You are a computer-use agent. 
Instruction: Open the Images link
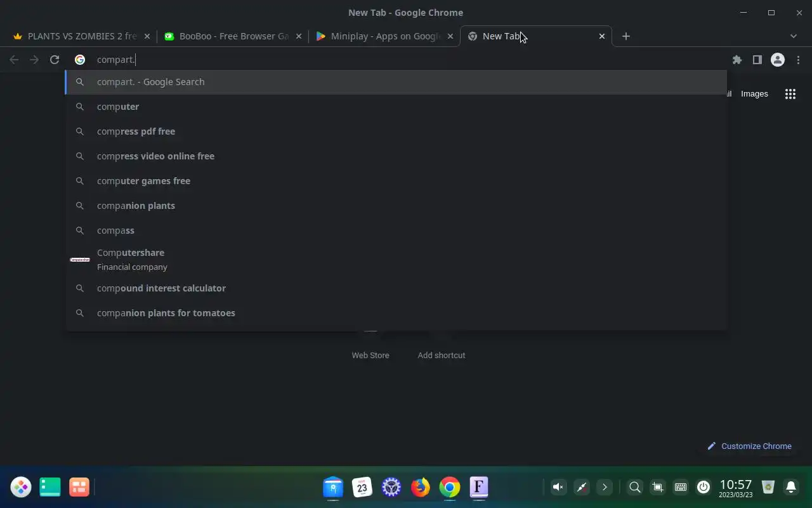754,94
